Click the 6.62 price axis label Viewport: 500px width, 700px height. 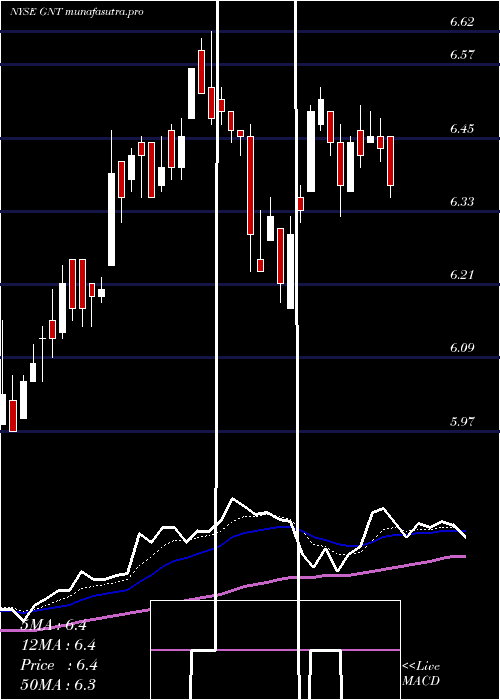coord(462,22)
